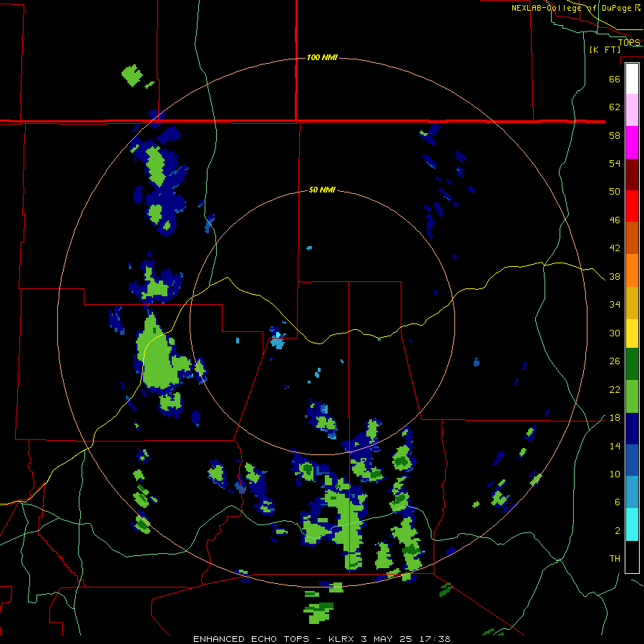The width and height of the screenshot is (644, 644).
Task: Click the light green legend swatch
Action: [x=632, y=396]
